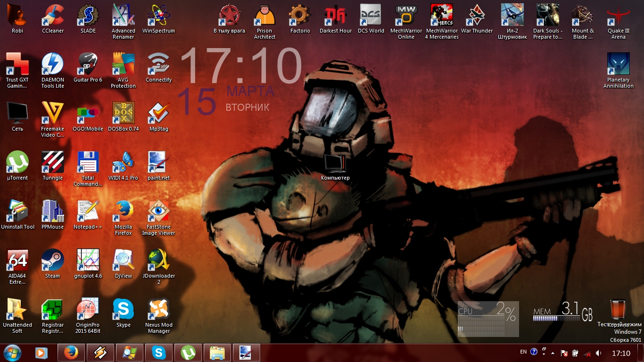This screenshot has width=644, height=362.
Task: Launch Guitar Pro 6 from desktop
Action: point(88,65)
